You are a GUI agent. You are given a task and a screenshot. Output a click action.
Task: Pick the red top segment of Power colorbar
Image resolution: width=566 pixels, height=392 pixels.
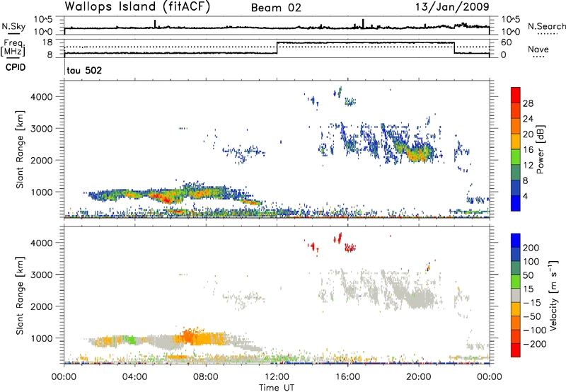coord(516,95)
